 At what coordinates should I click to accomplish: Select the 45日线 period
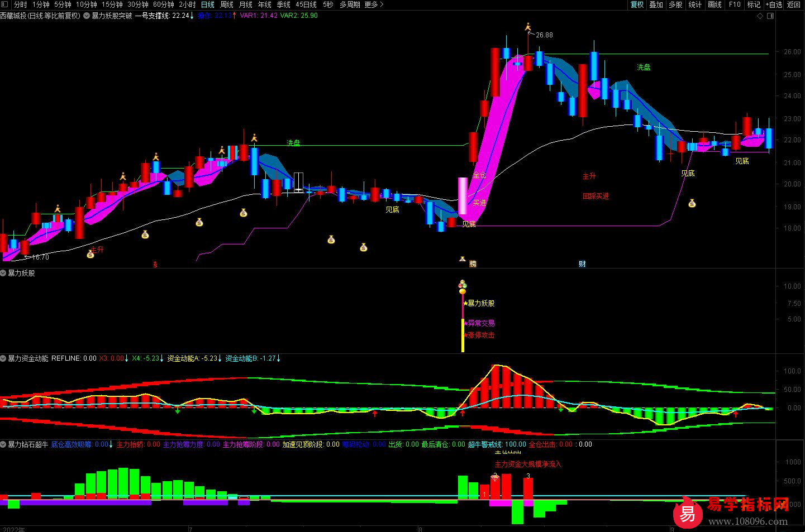pyautogui.click(x=306, y=4)
